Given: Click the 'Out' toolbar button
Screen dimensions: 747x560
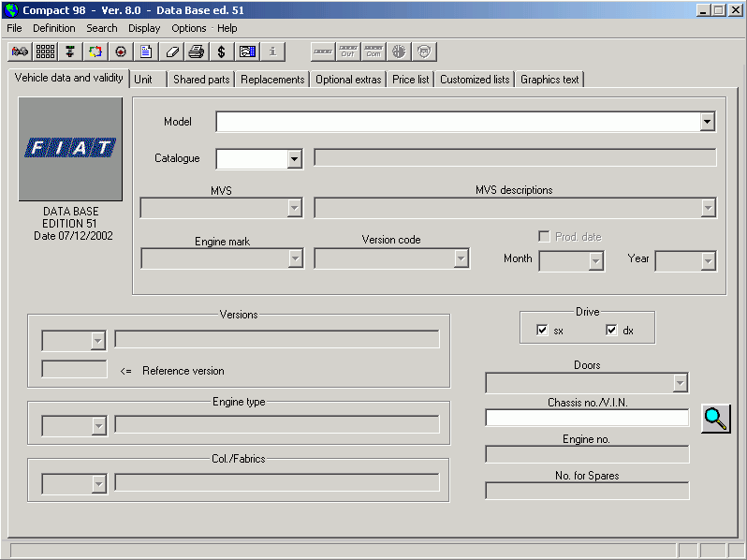Looking at the screenshot, I should pyautogui.click(x=348, y=52).
